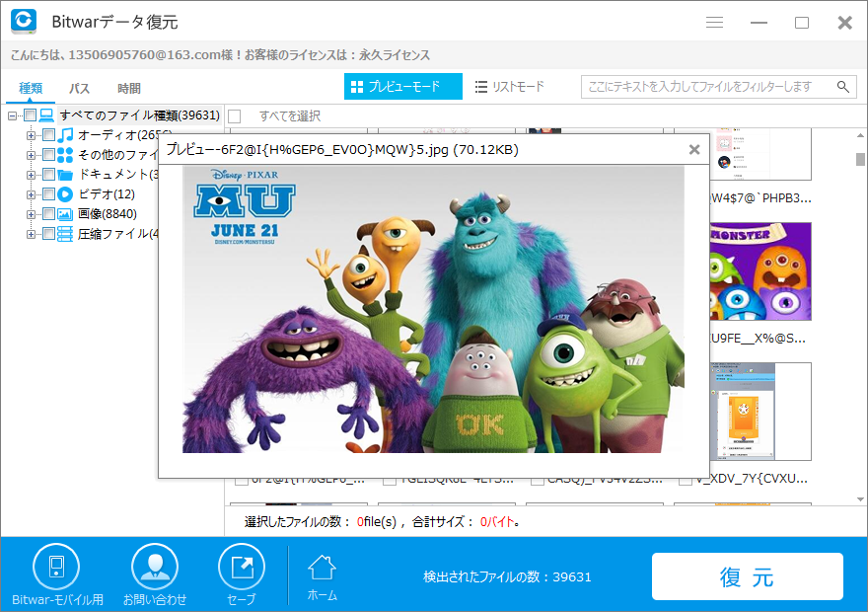Screen dimensions: 868x612
Task: Click file name V_XDV_7Y{CVXU...
Action: [752, 479]
